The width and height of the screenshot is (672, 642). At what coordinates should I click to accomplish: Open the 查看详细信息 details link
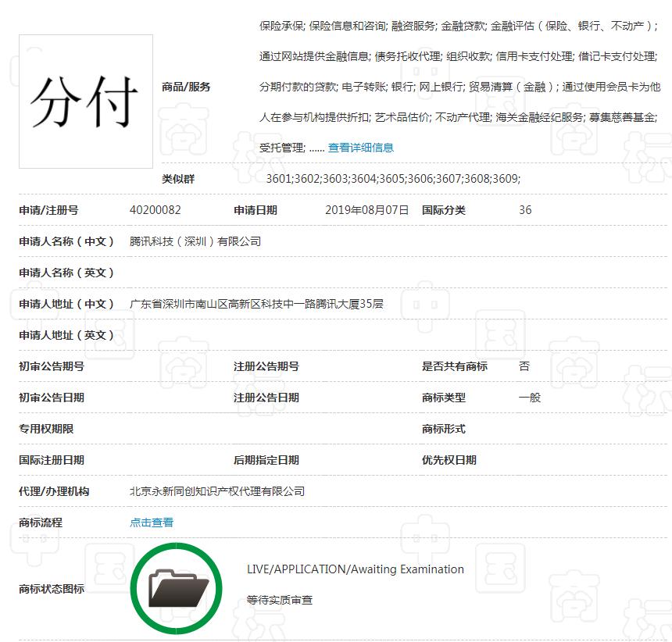click(x=365, y=147)
